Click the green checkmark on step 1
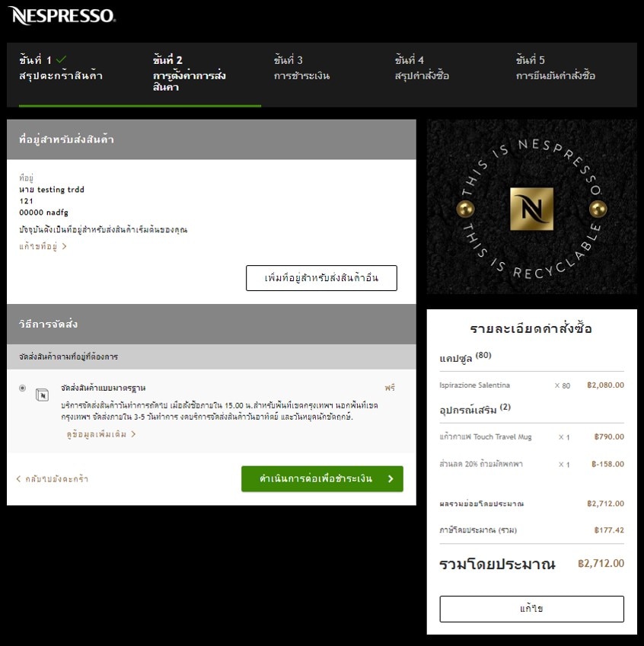644x646 pixels. tap(62, 59)
